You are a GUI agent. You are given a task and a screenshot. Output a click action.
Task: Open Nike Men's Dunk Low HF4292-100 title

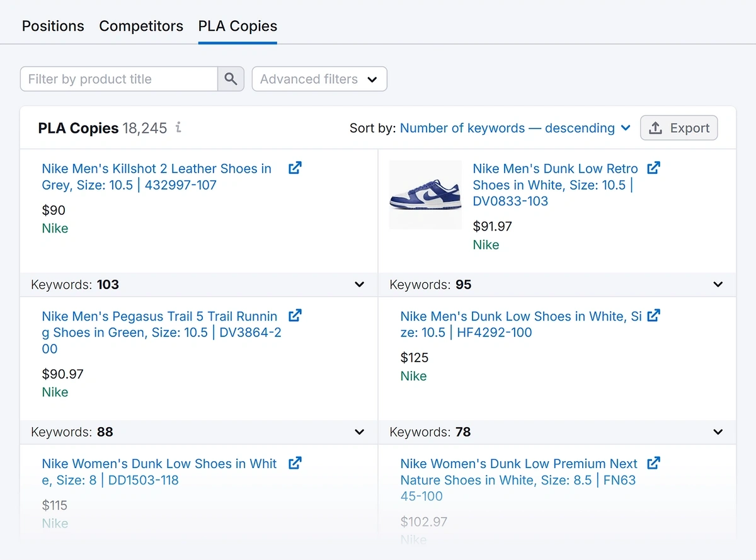(x=521, y=324)
